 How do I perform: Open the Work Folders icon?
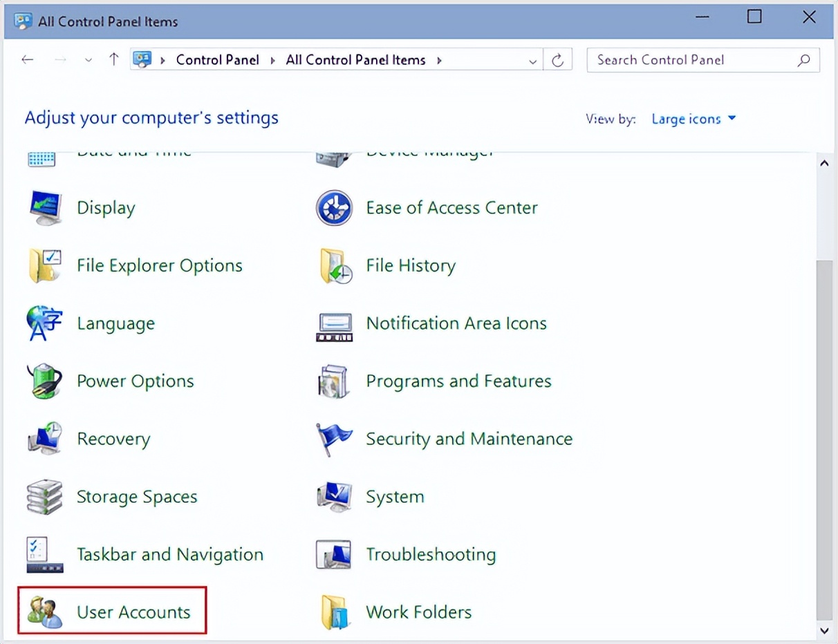[x=335, y=612]
